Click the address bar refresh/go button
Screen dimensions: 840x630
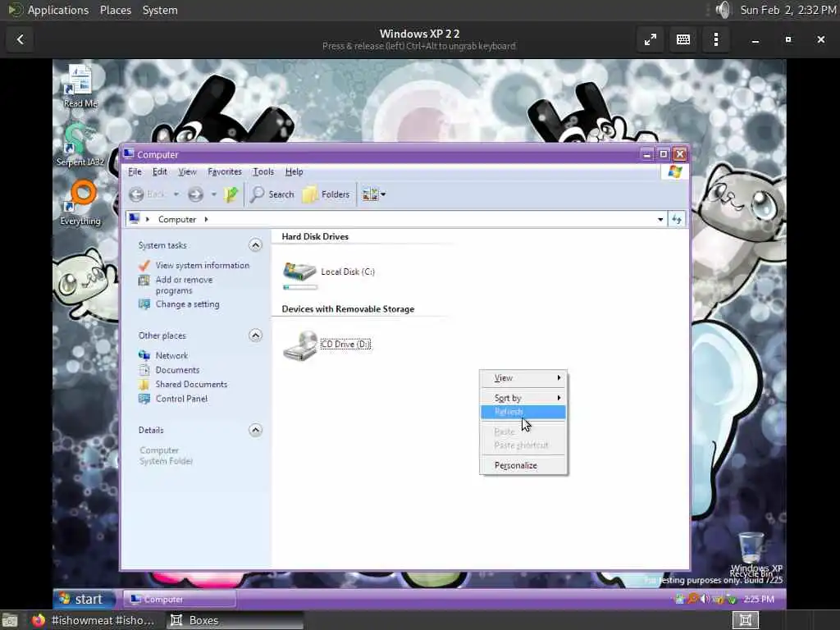pyautogui.click(x=677, y=219)
